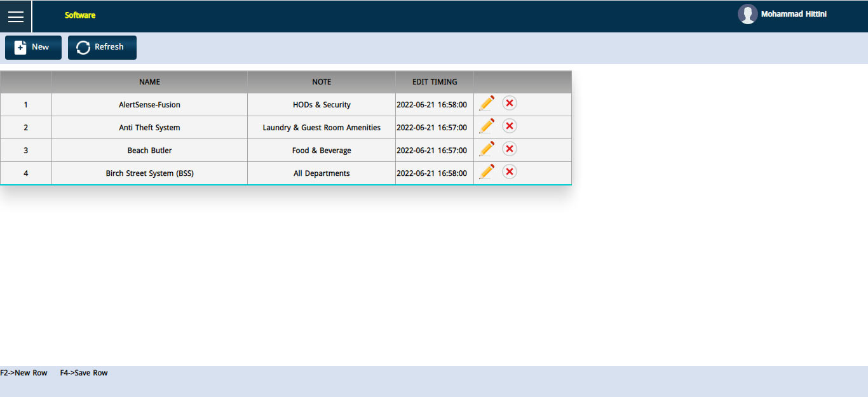Viewport: 868px width, 397px height.
Task: Click the All Departments note cell
Action: [322, 173]
